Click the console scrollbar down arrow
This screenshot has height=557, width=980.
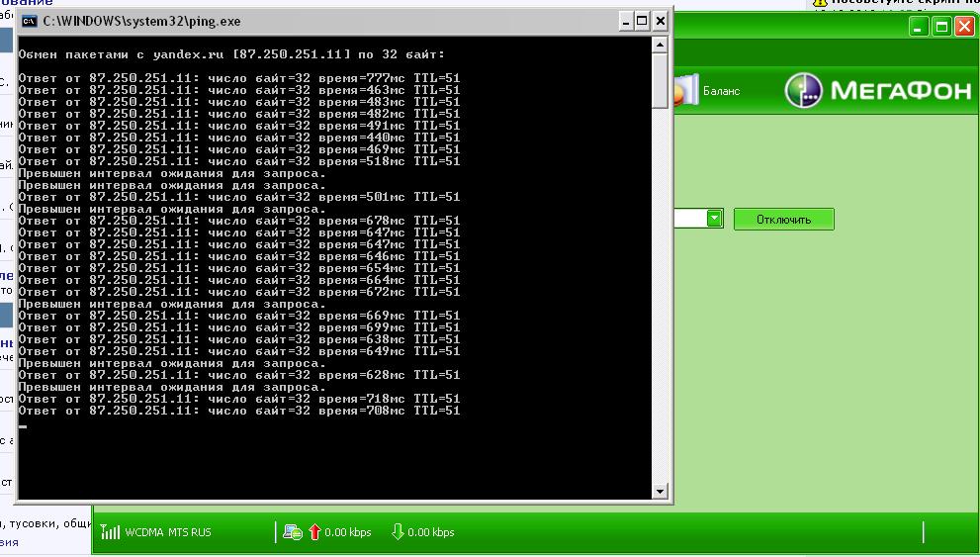tap(660, 491)
